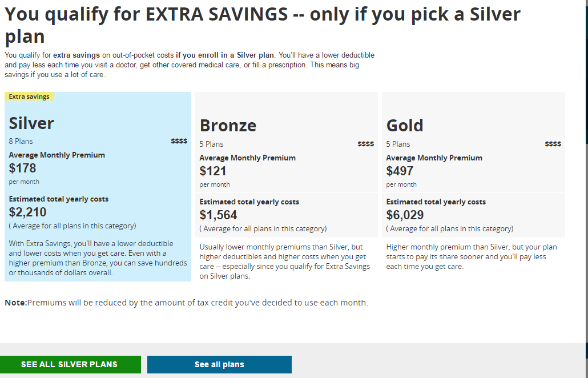Select the Silver category heading
The image size is (588, 378).
tap(31, 123)
